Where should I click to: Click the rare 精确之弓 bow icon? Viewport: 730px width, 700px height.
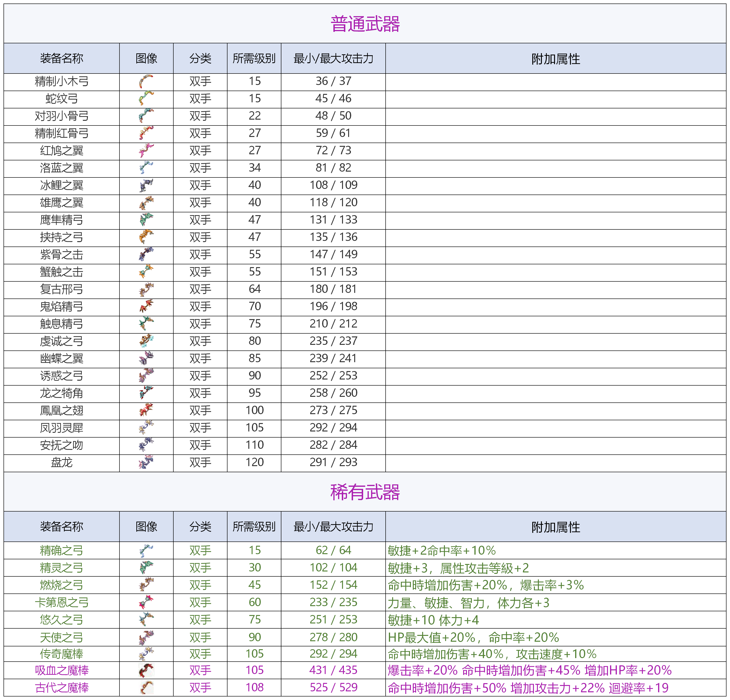(146, 550)
